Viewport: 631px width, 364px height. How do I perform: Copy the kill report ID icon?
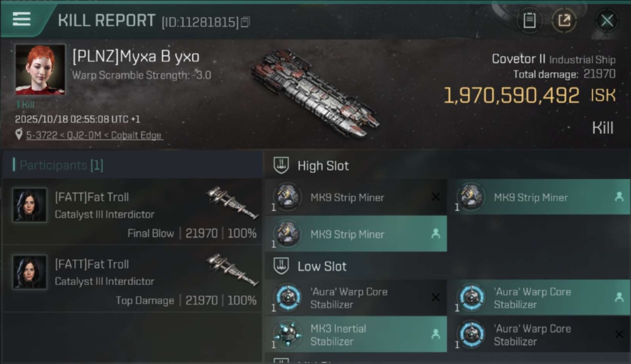pyautogui.click(x=245, y=22)
